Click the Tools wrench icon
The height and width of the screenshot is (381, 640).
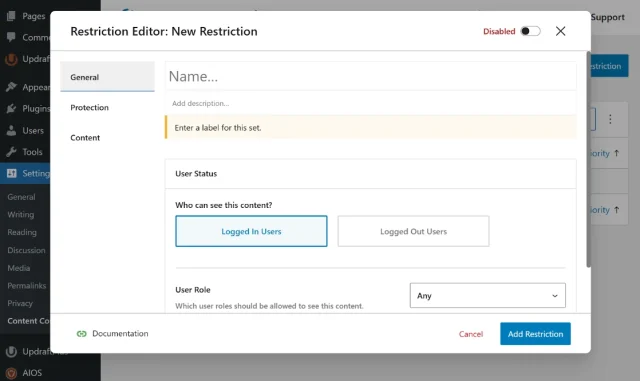[11, 152]
